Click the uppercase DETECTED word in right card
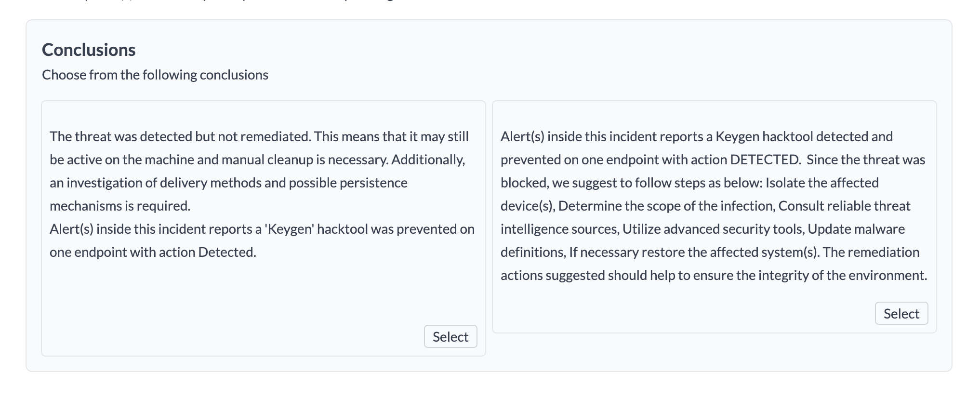The height and width of the screenshot is (399, 980). click(x=765, y=160)
